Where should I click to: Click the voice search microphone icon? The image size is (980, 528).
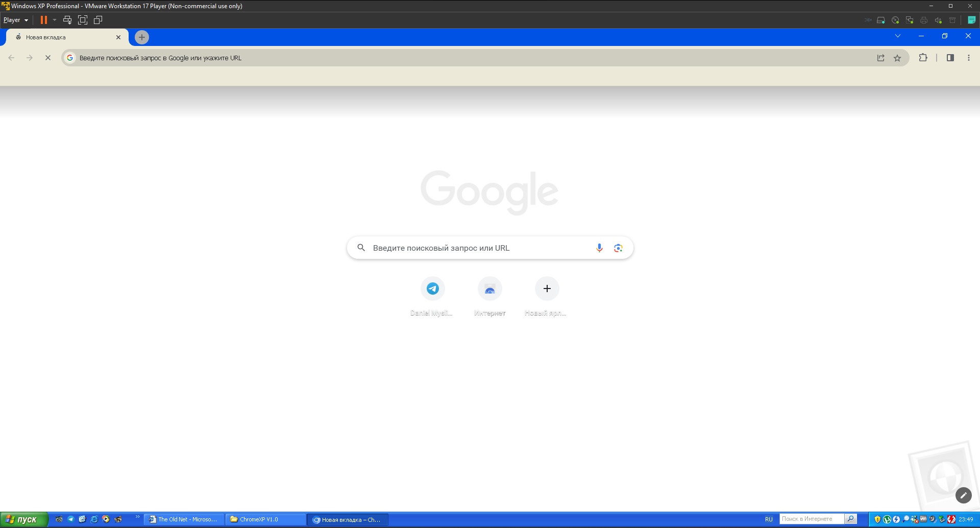pyautogui.click(x=599, y=248)
